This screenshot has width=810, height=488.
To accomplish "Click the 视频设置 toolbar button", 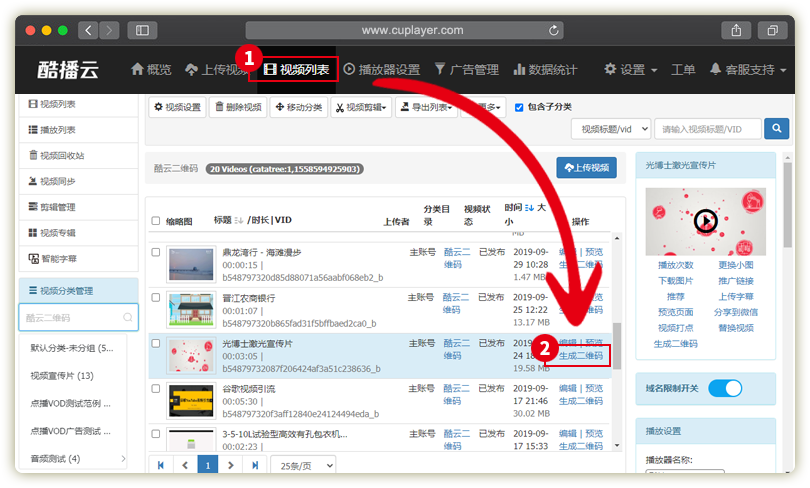I will (177, 107).
